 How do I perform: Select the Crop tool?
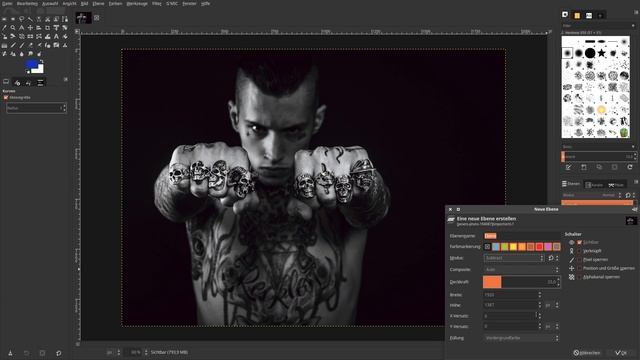pyautogui.click(x=47, y=28)
